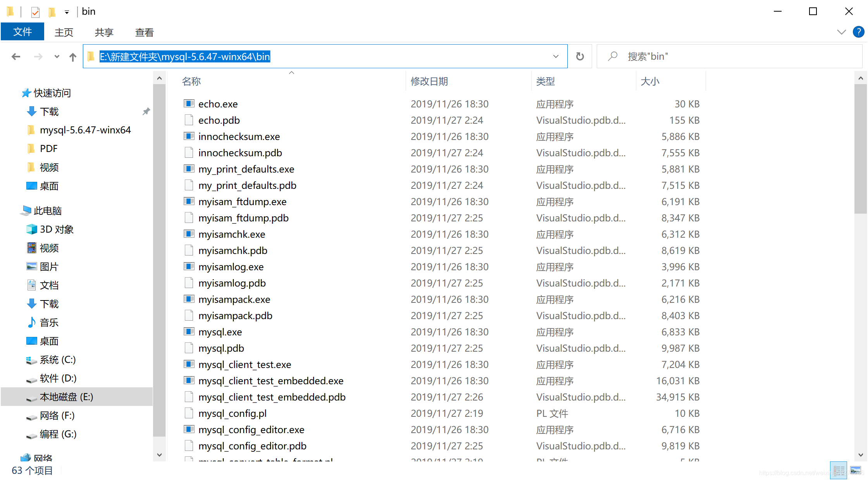This screenshot has height=480, width=868.
Task: Open 图片 library in the sidebar
Action: (x=49, y=267)
